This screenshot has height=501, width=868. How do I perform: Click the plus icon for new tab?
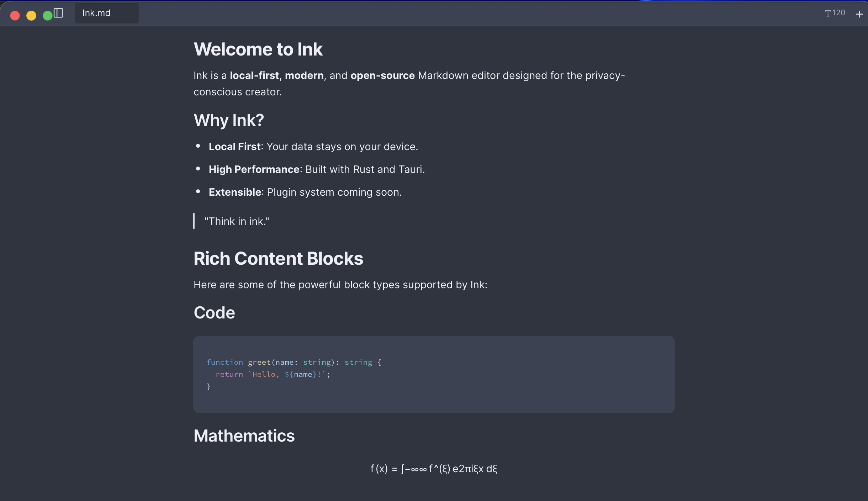(x=859, y=14)
